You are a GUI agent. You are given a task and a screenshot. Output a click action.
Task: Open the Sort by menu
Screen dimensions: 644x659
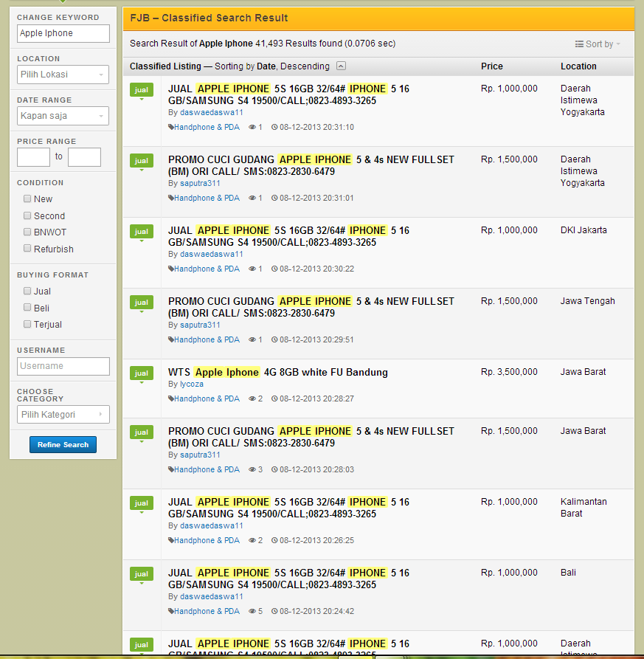tap(600, 44)
